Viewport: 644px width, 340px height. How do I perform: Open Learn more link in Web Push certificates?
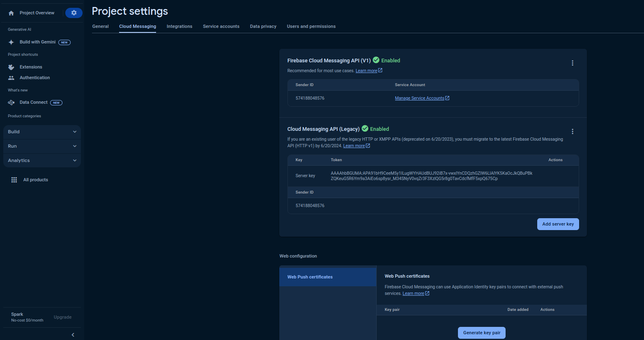[413, 294]
